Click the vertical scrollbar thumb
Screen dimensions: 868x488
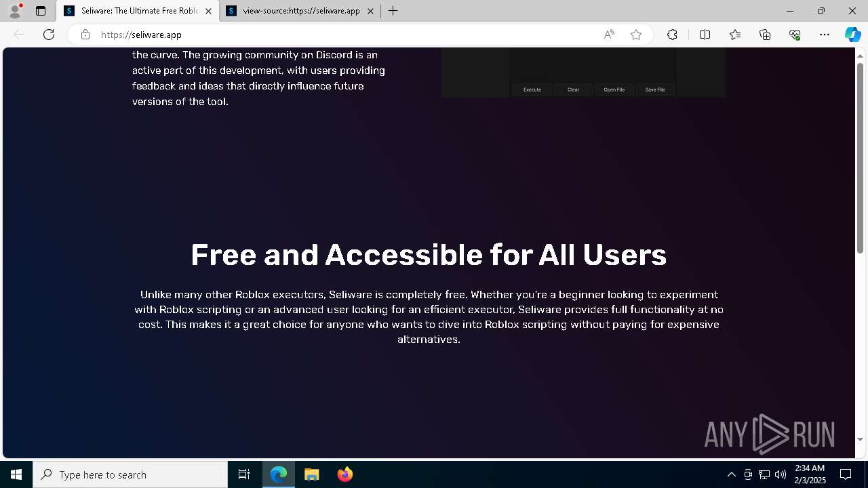(x=860, y=157)
